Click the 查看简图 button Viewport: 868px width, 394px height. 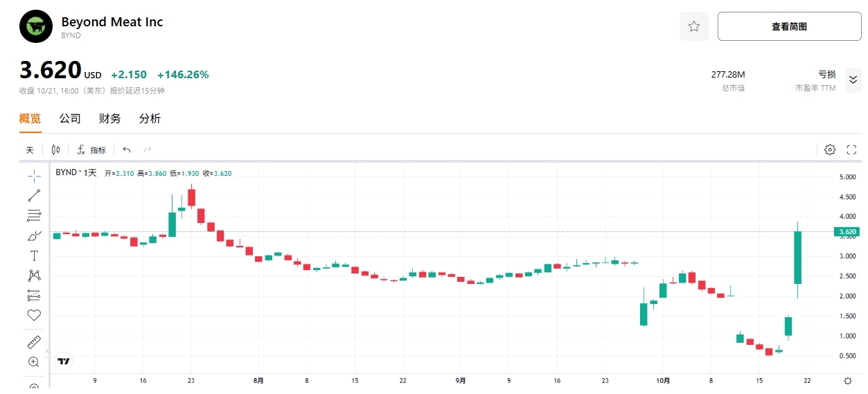pos(789,26)
